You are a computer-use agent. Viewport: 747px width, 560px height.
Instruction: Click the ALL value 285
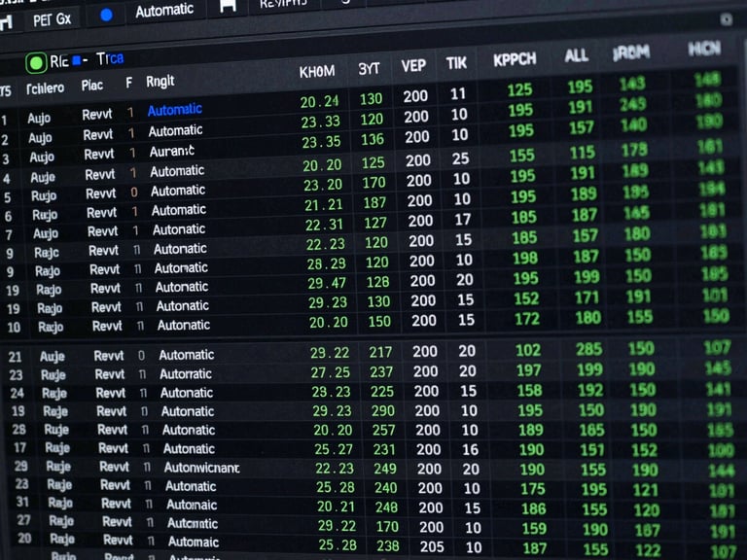point(589,349)
